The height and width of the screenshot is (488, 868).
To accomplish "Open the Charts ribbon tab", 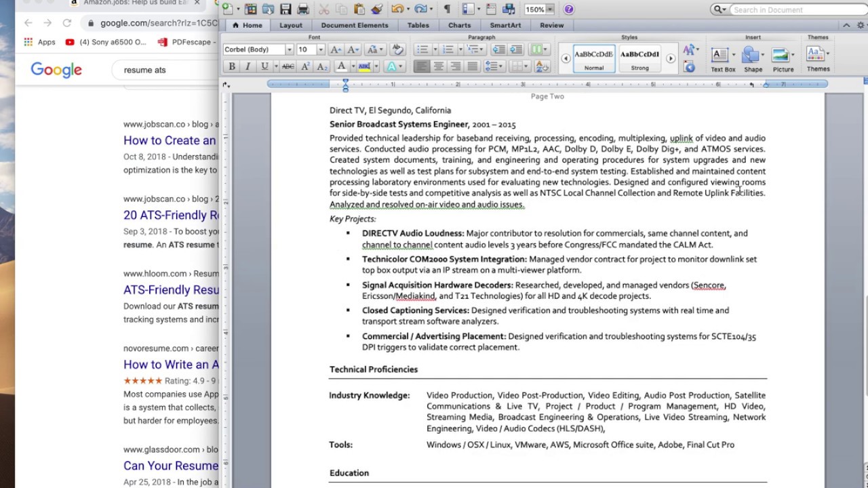I will 459,25.
